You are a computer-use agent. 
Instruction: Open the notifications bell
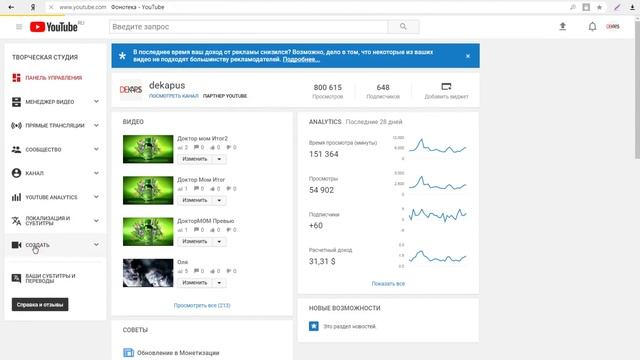click(592, 27)
